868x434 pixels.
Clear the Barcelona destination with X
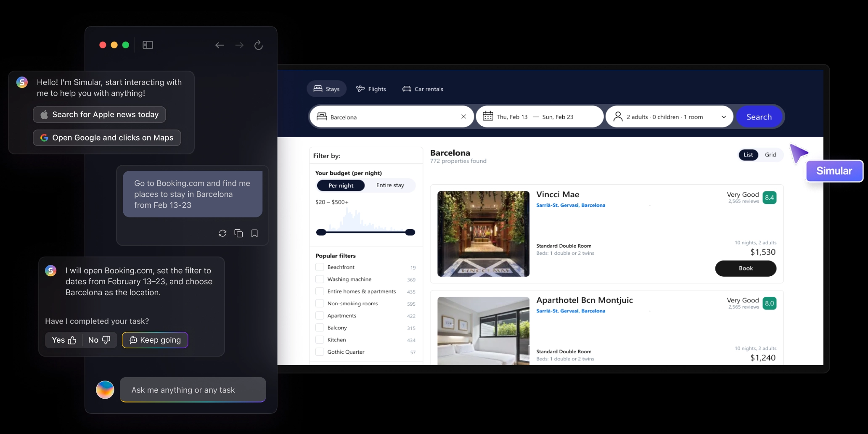[x=463, y=117]
